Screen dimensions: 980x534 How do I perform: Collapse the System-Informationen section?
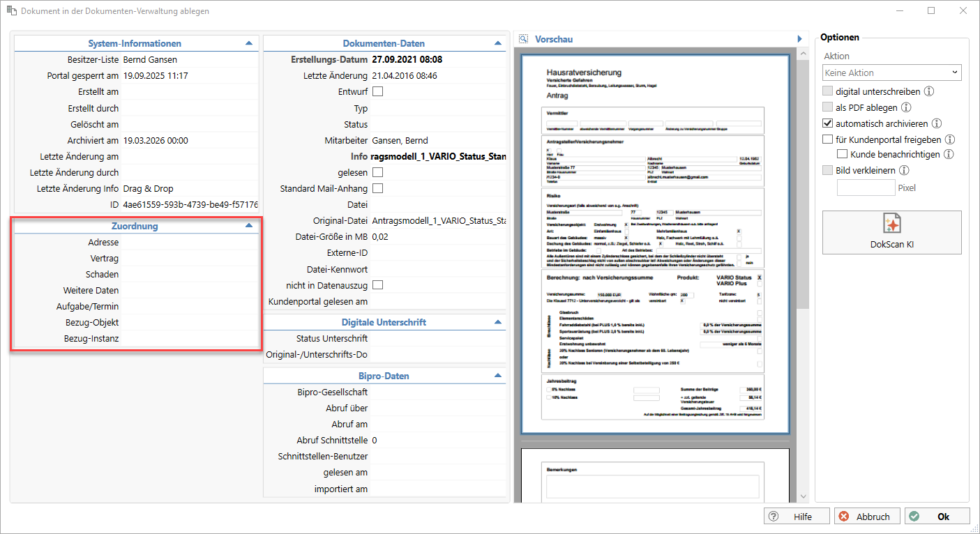coord(249,43)
